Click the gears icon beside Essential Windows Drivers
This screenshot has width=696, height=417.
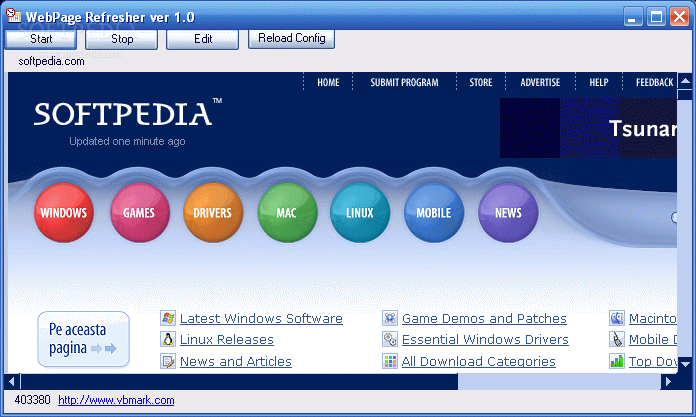[x=390, y=339]
